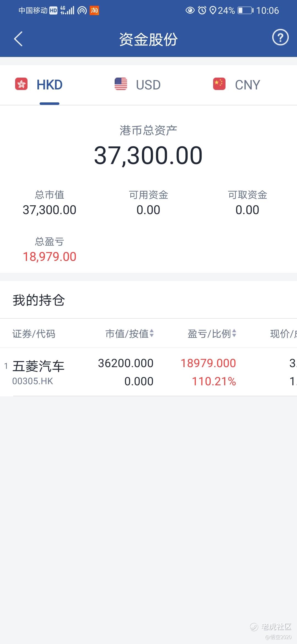
Task: Tap the back arrow icon
Action: 18,39
